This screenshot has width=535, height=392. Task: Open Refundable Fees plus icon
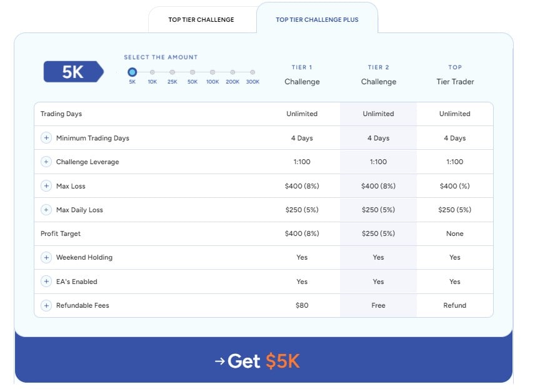coord(46,305)
